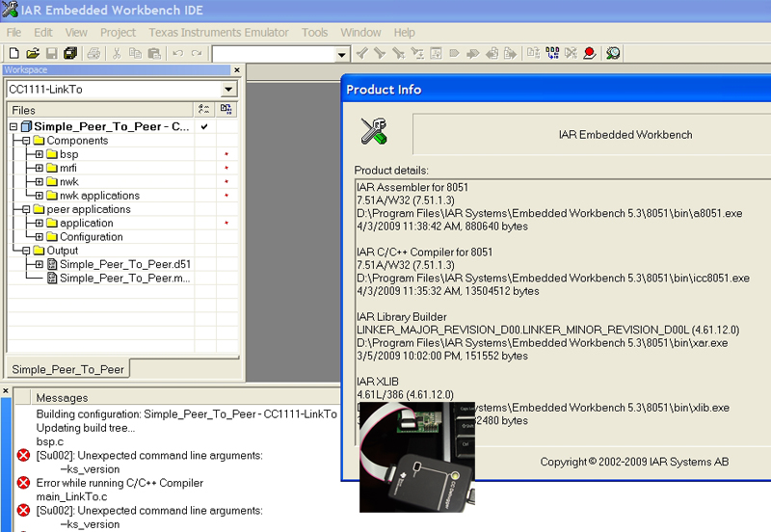771x532 pixels.
Task: Expand the application folder
Action: point(40,224)
